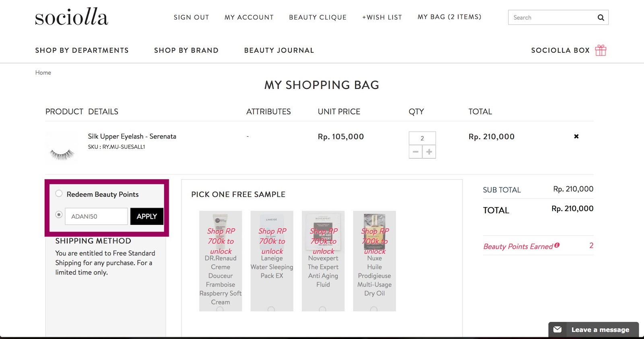Click the eyelash product thumbnail
Screen dimensions: 644x339
point(62,148)
